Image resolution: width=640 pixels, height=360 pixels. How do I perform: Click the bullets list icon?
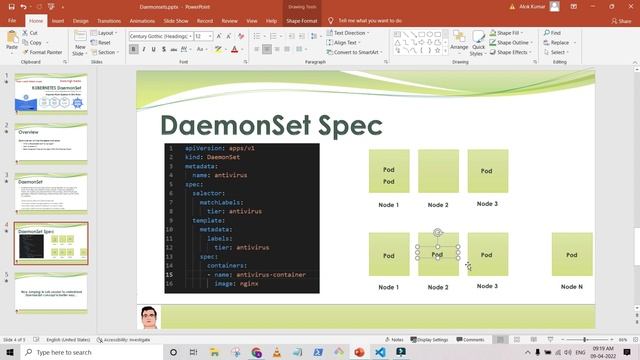257,36
